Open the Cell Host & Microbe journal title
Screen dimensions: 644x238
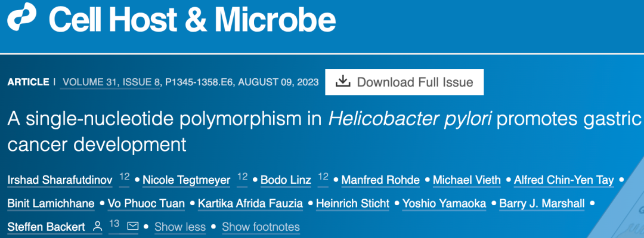pos(192,20)
